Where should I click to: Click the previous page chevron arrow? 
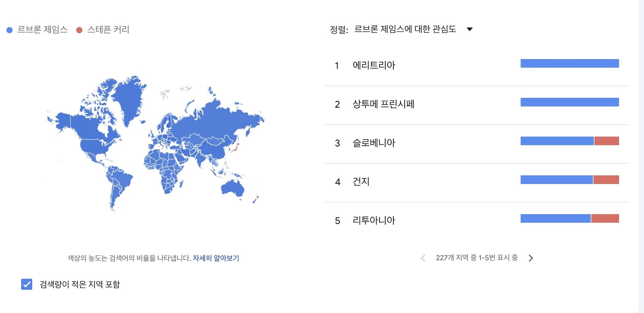[423, 258]
